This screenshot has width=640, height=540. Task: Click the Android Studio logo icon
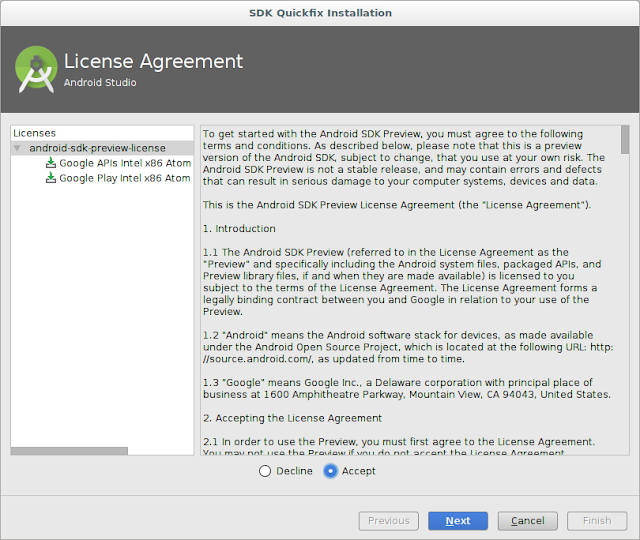tap(36, 69)
